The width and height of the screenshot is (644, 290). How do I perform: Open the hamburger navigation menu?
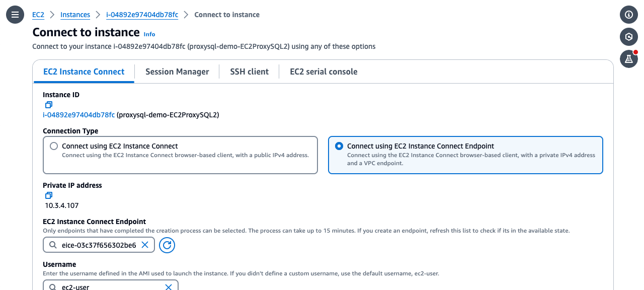15,15
